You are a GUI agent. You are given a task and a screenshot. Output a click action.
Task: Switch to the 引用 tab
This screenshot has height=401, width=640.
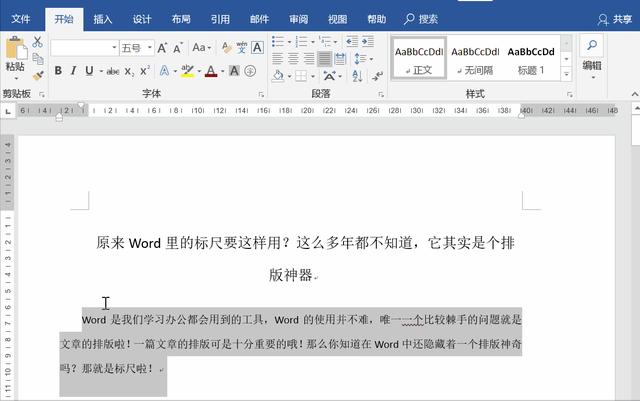220,19
